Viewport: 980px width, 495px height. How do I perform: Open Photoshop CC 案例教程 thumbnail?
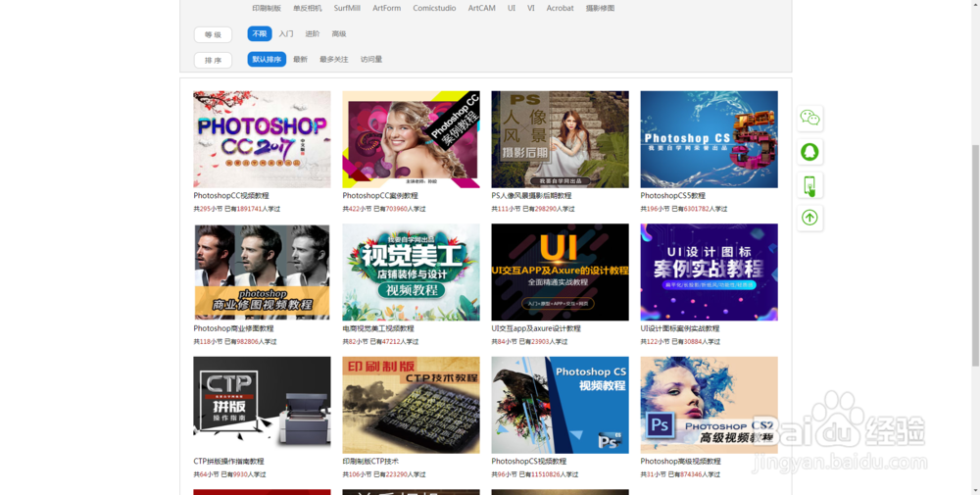pos(412,139)
